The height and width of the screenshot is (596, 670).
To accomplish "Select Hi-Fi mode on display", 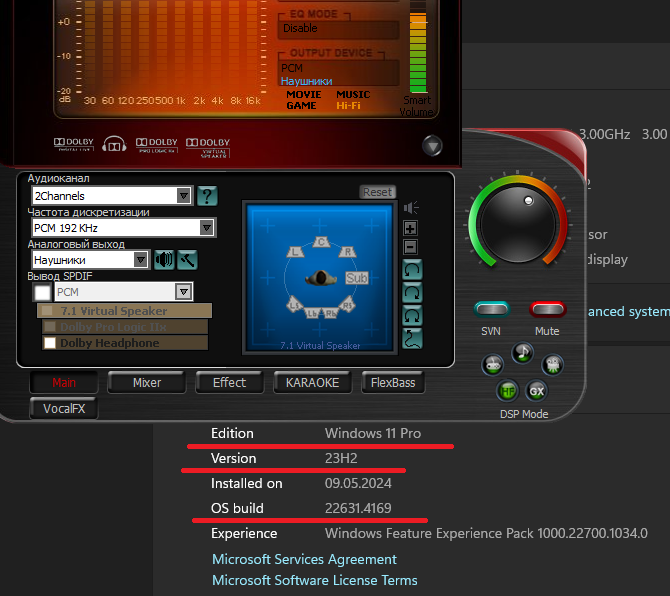I will click(x=348, y=106).
